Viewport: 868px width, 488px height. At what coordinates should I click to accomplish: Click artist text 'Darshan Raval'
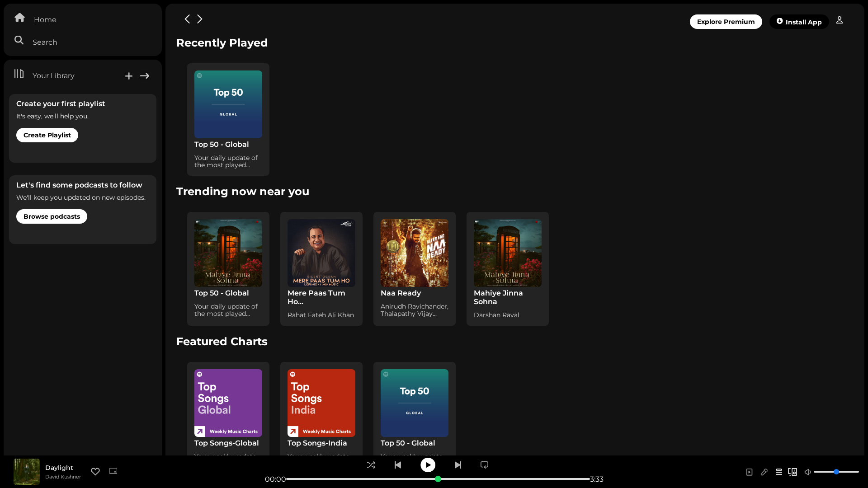(x=496, y=315)
